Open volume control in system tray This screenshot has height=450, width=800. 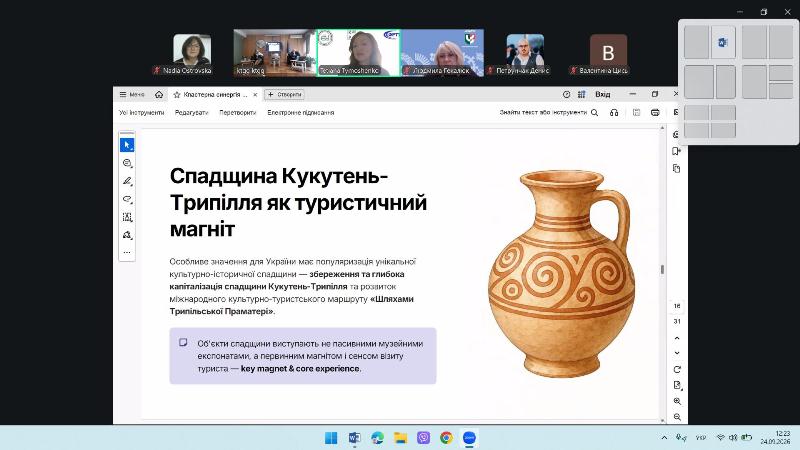[x=733, y=438]
